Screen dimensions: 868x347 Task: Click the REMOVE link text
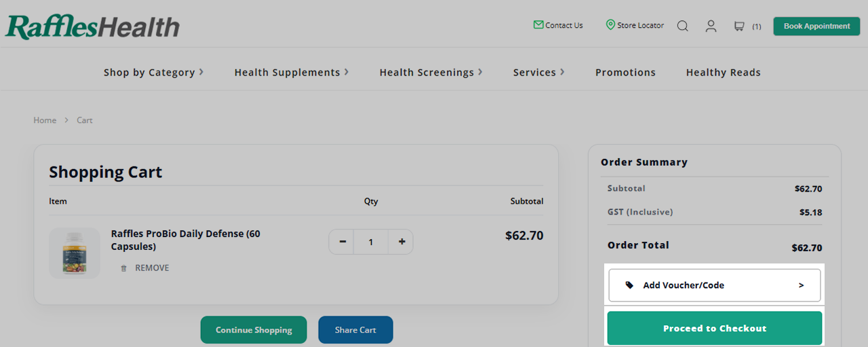coord(152,268)
